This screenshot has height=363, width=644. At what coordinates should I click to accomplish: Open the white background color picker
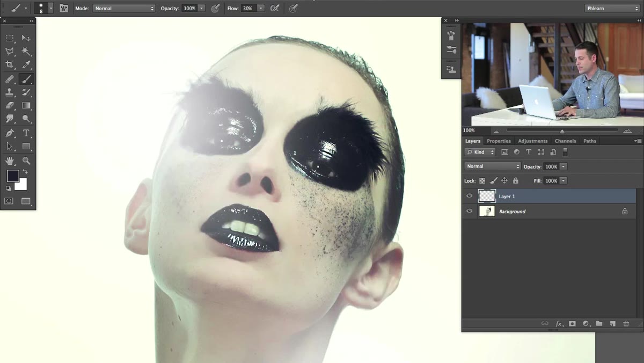(x=23, y=186)
